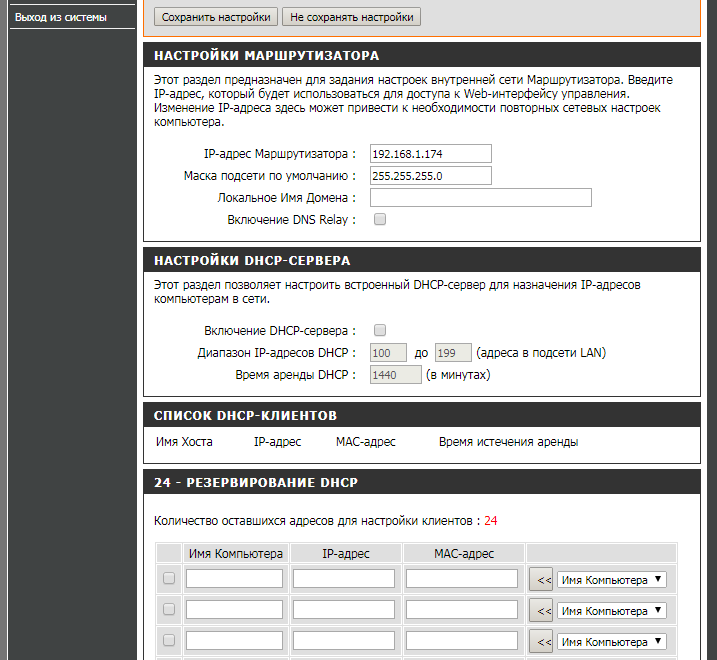The image size is (717, 660).
Task: Tick the first DHCP reservation row checkbox
Action: point(169,578)
